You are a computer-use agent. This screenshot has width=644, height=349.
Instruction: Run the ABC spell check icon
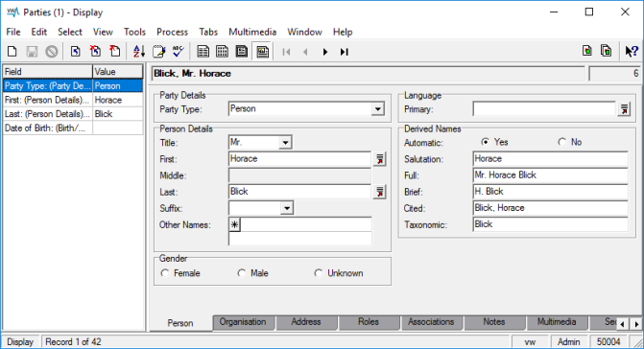click(179, 52)
